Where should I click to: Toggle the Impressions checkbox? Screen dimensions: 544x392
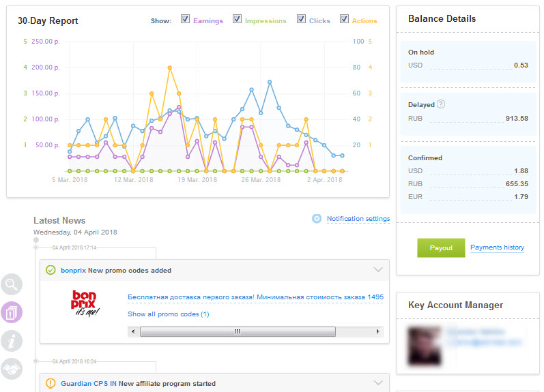237,19
